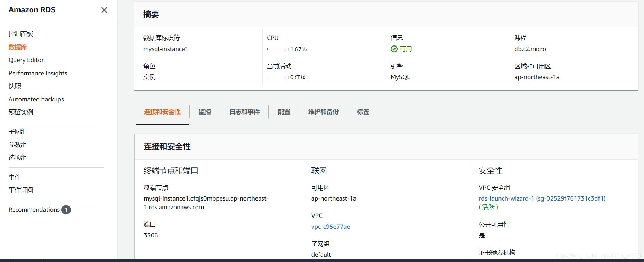
Task: Click the mysql-instance1 identifier text
Action: tap(166, 49)
